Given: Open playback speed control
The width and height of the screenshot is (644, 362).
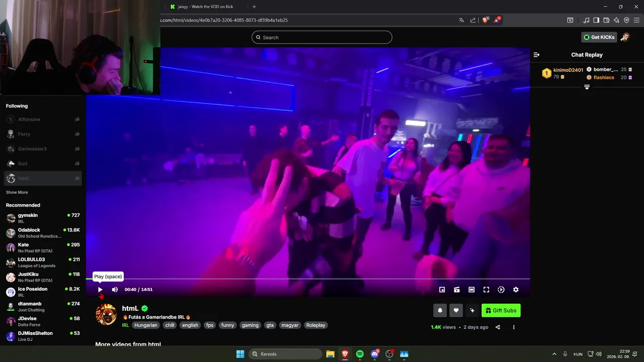Looking at the screenshot, I should click(501, 290).
